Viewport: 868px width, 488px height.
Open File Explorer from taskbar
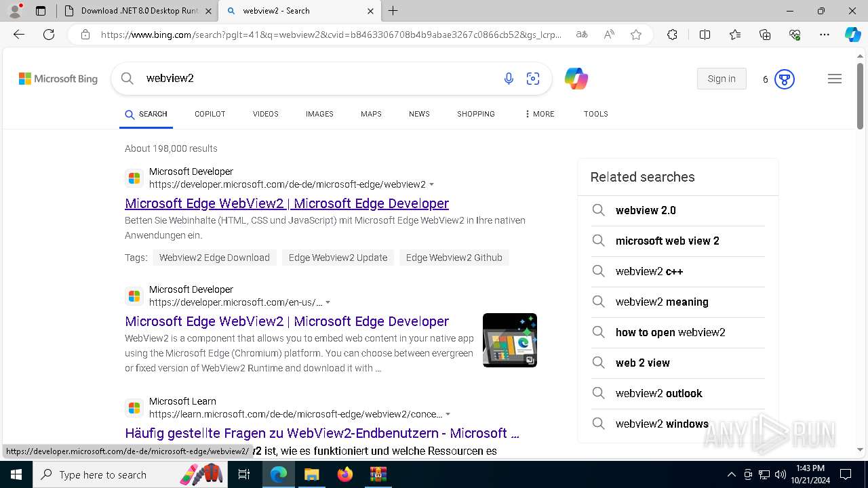[311, 474]
